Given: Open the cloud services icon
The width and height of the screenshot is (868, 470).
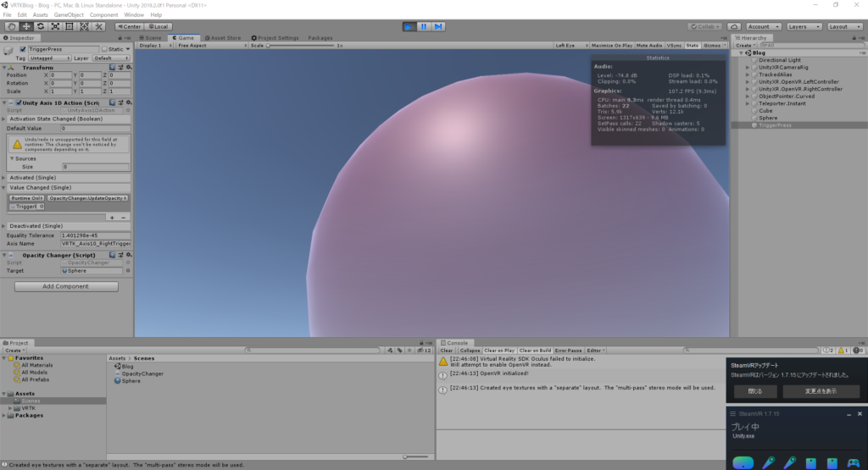Looking at the screenshot, I should (x=734, y=26).
